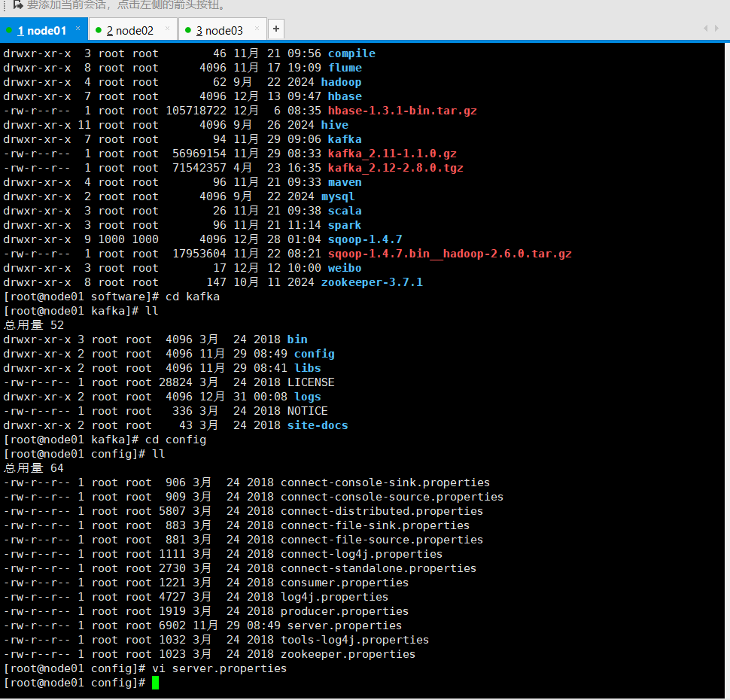Click the sqoop-1.4.7 directory name
The width and height of the screenshot is (730, 700).
coord(365,240)
